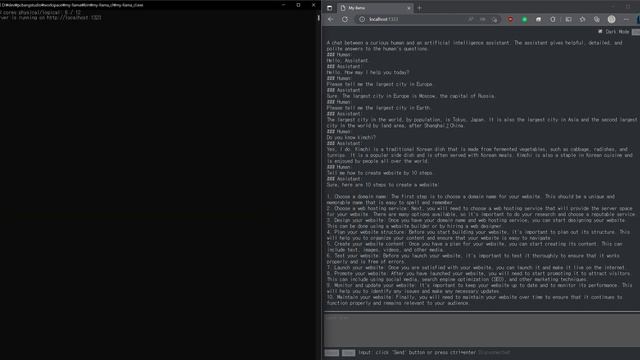Screen dimensions: 640x360
Task: Click the white extension icon next to the green one
Action: (x=538, y=19)
